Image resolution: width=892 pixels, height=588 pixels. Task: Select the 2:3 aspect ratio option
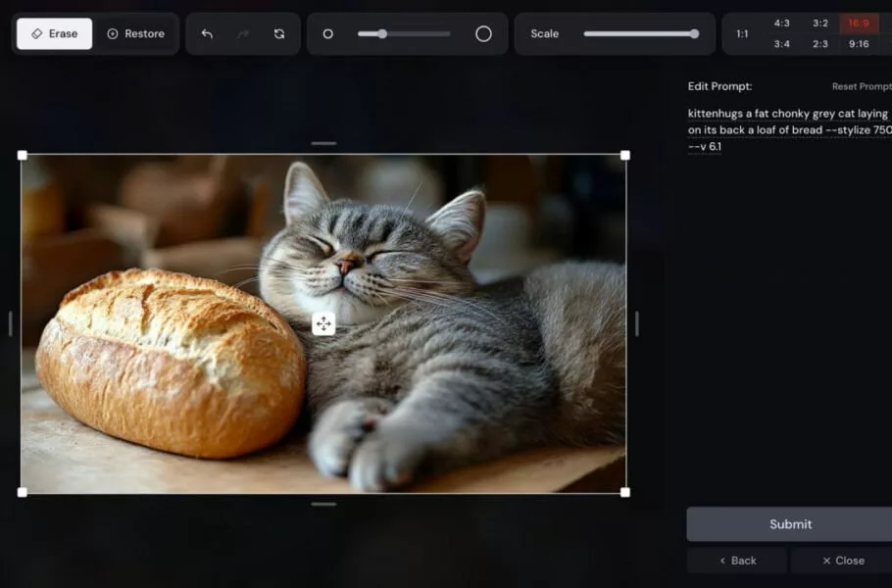pyautogui.click(x=820, y=44)
